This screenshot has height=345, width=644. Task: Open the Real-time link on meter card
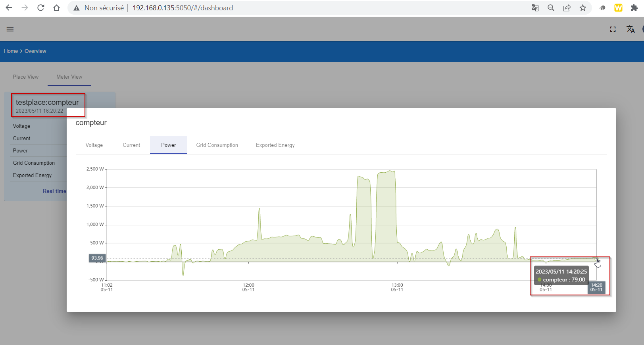click(54, 191)
